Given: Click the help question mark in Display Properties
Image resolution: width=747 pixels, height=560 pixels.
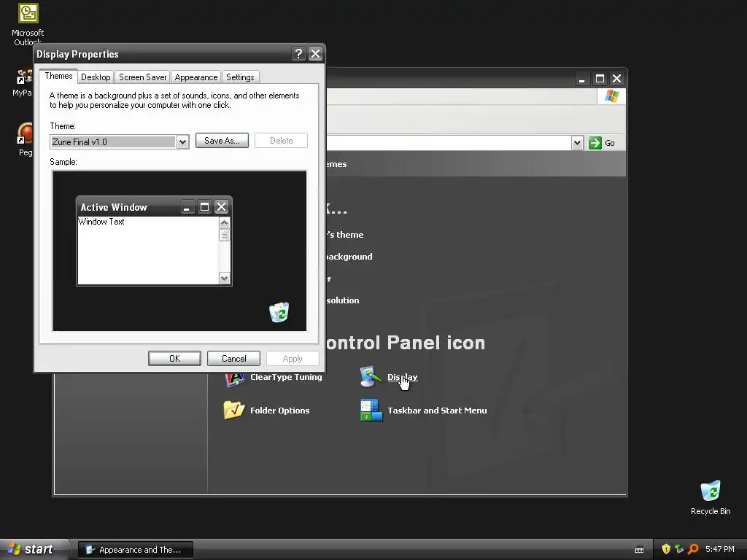Looking at the screenshot, I should [298, 54].
